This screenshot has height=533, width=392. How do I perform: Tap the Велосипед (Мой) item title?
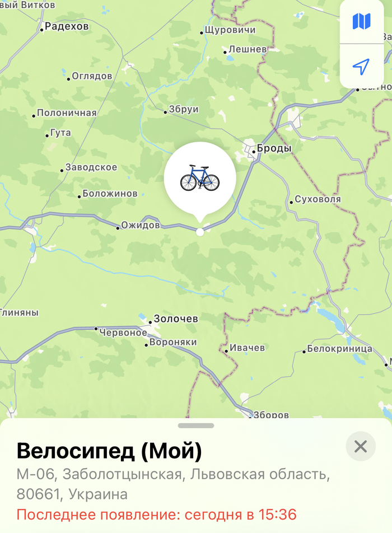[x=109, y=451]
